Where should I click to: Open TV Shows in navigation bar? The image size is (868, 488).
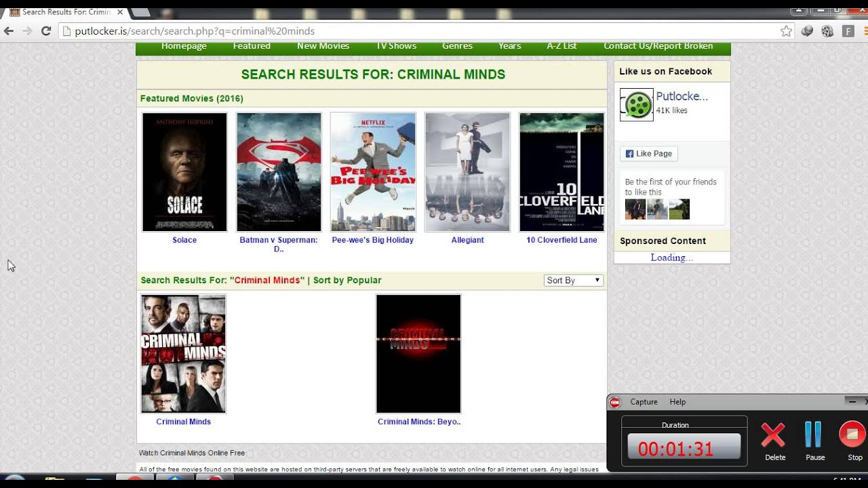coord(397,46)
